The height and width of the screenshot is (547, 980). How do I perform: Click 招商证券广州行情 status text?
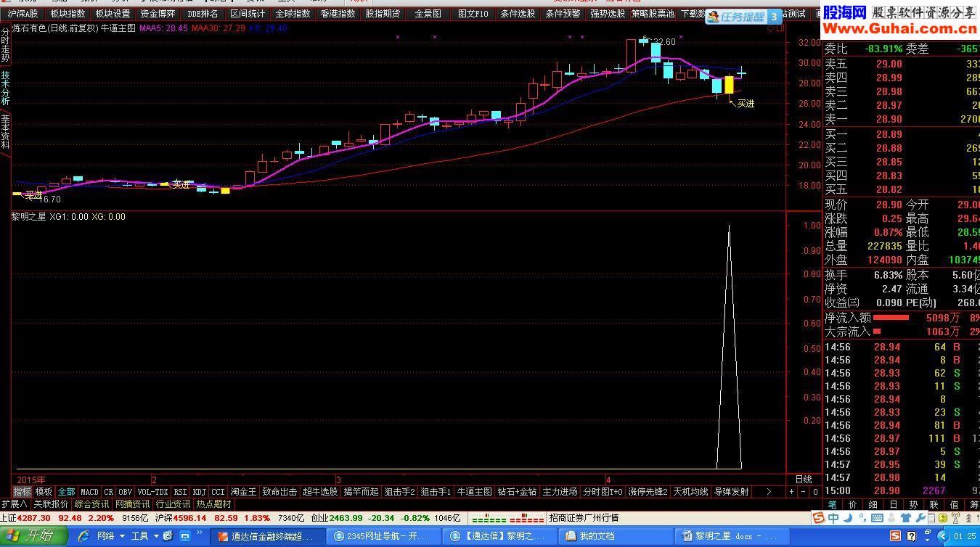coord(584,518)
